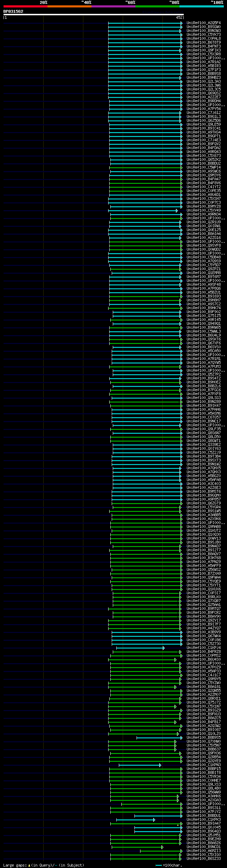Open hit UniRef100_C0PAL8
227x868 pixels.
click(x=204, y=39)
